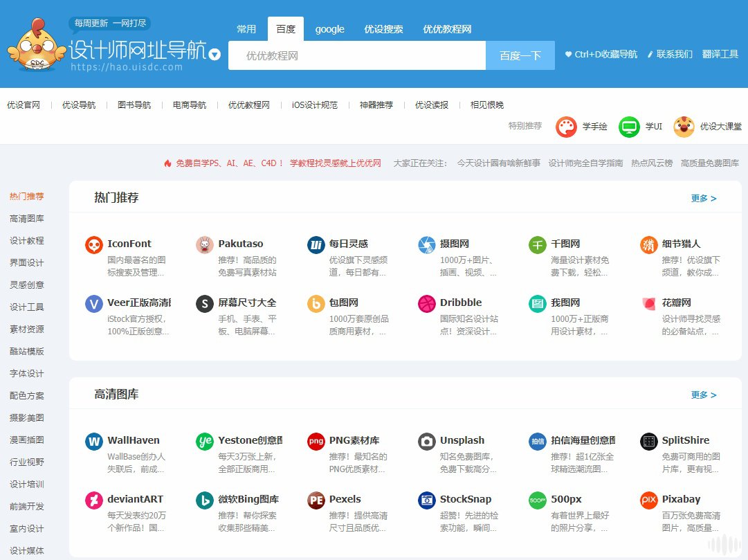Click the 我图网 teal icon

coord(538,304)
